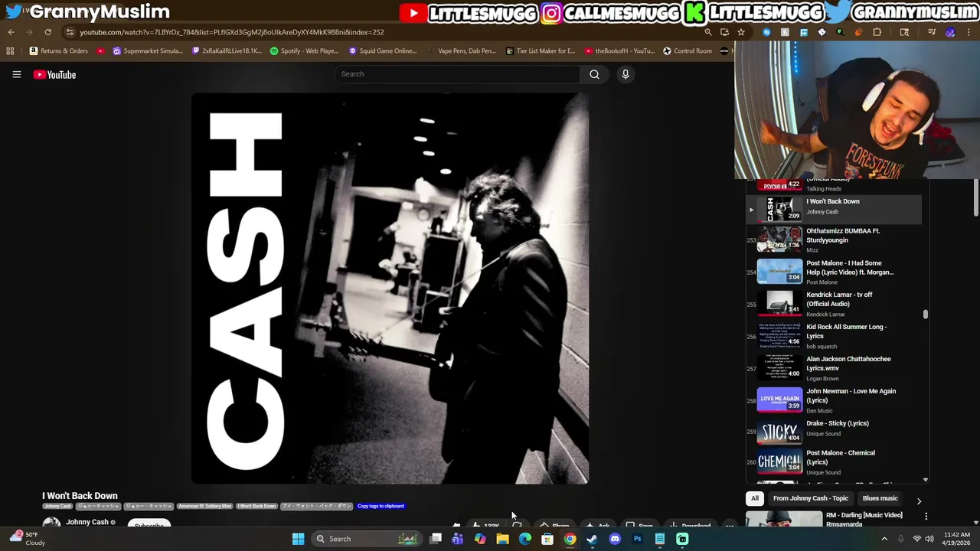Click the YouTube search magnifier button
The width and height of the screenshot is (980, 551).
(594, 74)
